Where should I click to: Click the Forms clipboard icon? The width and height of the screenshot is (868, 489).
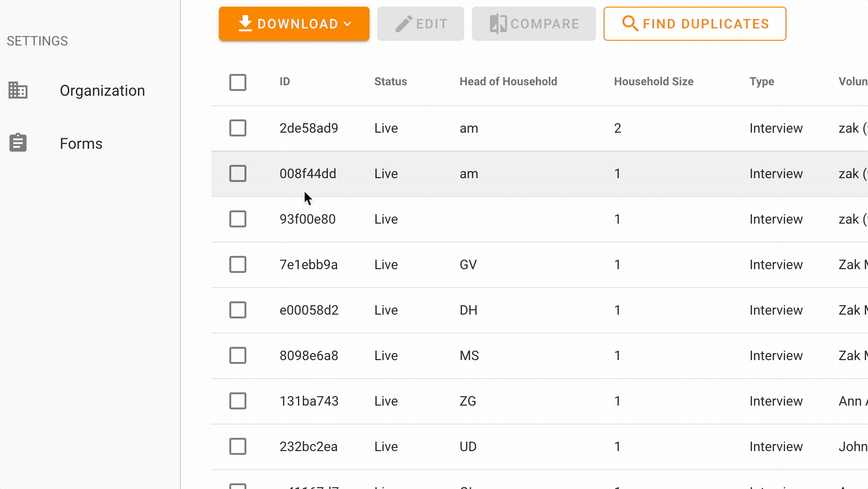coord(18,143)
